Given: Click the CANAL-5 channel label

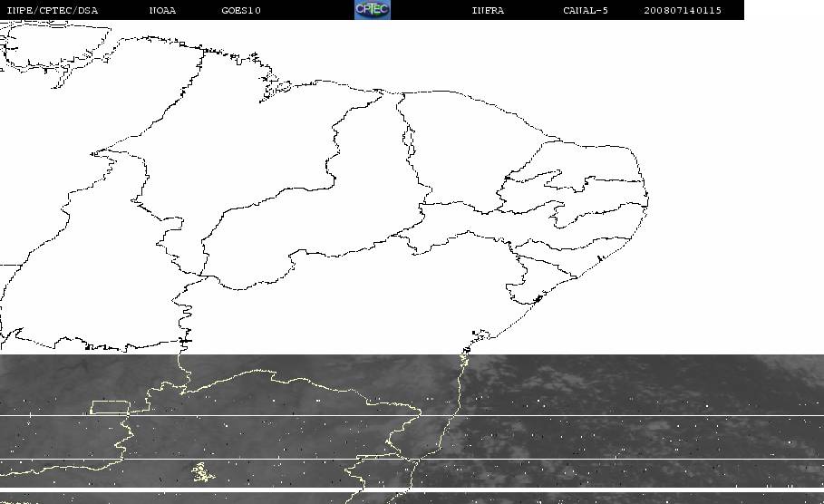Looking at the screenshot, I should (x=586, y=11).
